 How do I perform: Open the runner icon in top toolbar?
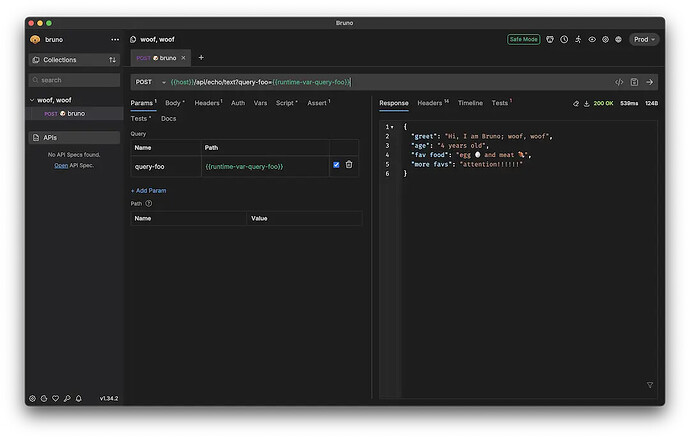click(x=578, y=40)
